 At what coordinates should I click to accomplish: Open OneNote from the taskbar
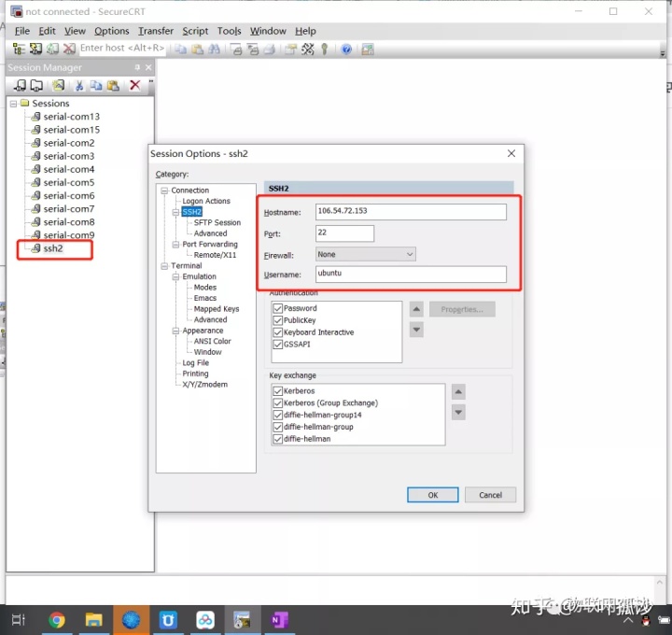click(279, 620)
